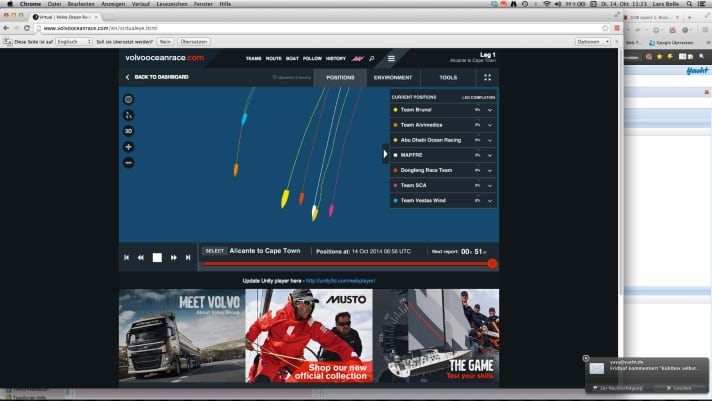The width and height of the screenshot is (712, 401).
Task: Expand the Team Alvimedica row chevron
Action: 490,125
